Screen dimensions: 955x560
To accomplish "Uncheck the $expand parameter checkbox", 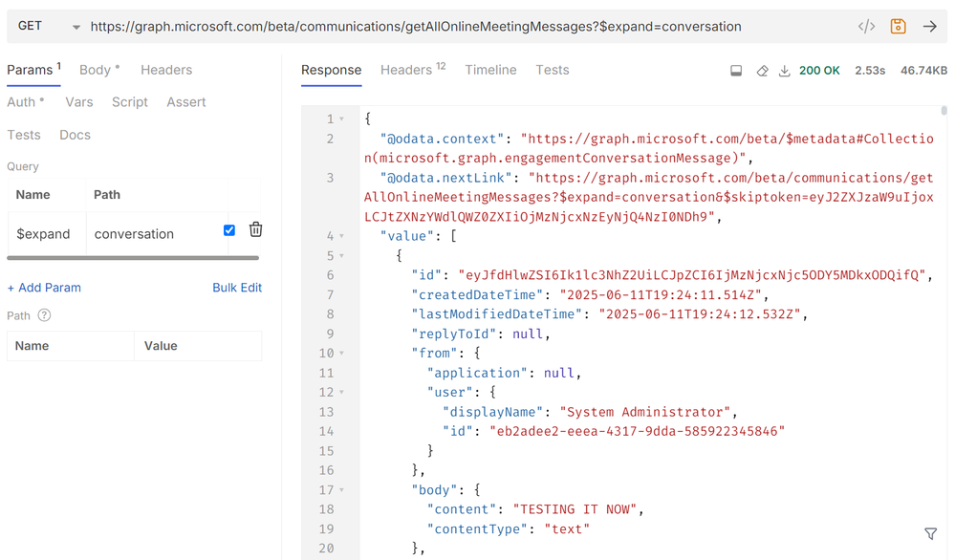I will (229, 230).
